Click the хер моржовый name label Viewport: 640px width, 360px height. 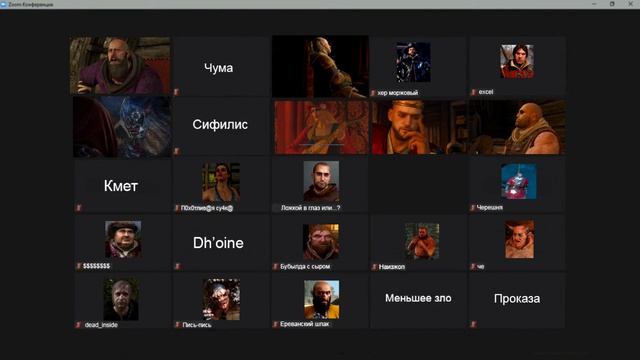[x=398, y=93]
